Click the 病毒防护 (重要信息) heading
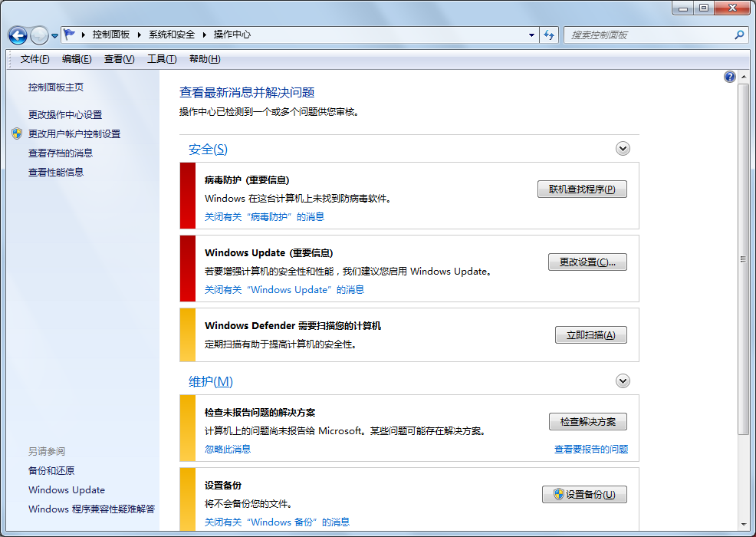 click(247, 180)
